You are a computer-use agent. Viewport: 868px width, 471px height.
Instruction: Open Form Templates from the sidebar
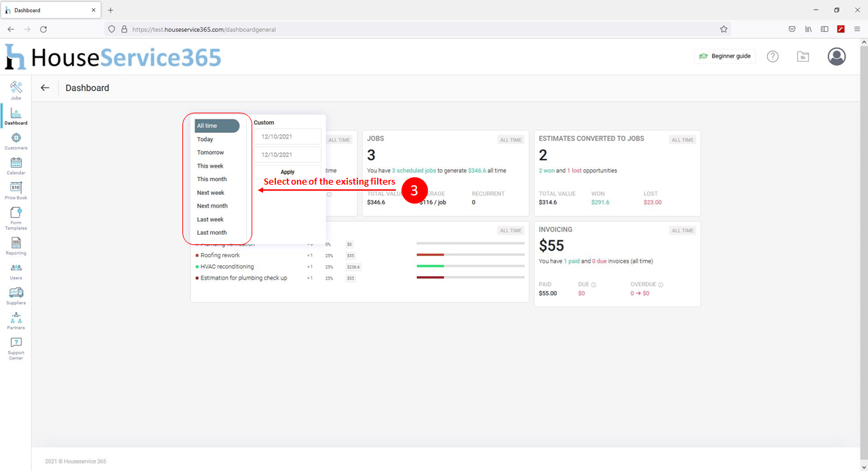click(16, 219)
